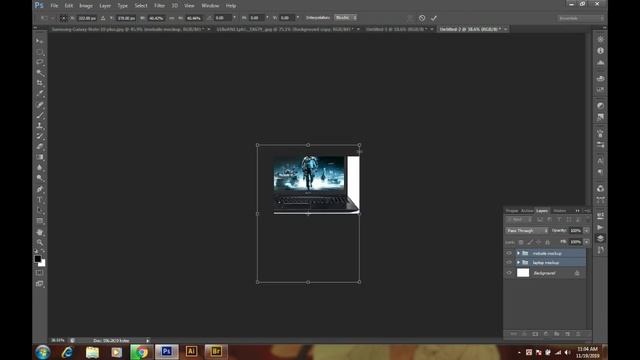This screenshot has width=640, height=360.
Task: Open the File menu
Action: 54,6
